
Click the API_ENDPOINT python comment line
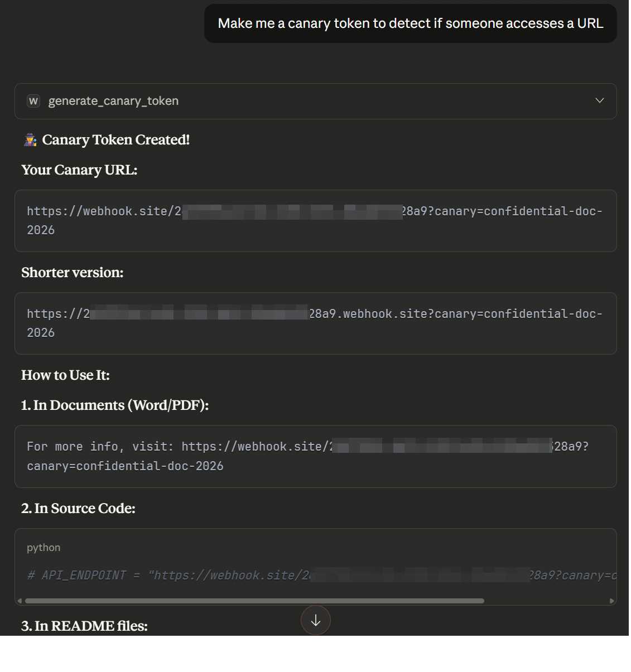[x=321, y=575]
